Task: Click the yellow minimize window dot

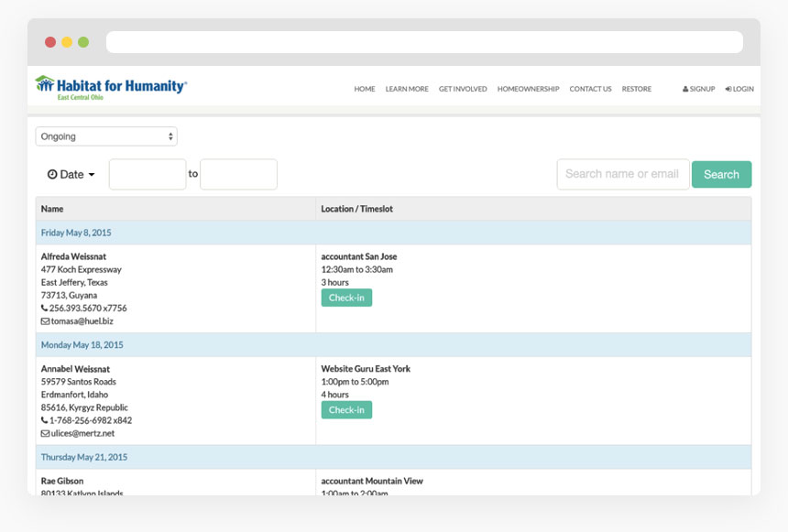Action: [67, 42]
